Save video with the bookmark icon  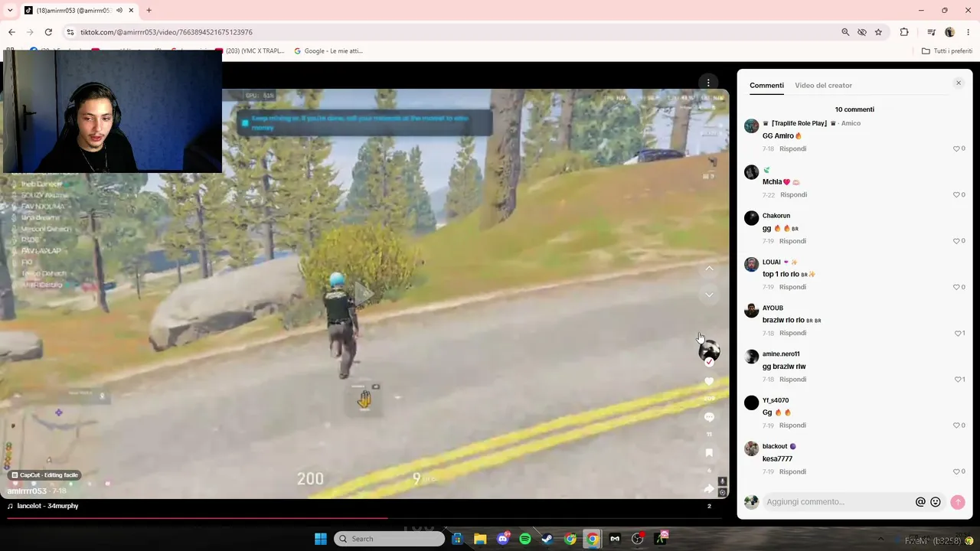pyautogui.click(x=709, y=453)
